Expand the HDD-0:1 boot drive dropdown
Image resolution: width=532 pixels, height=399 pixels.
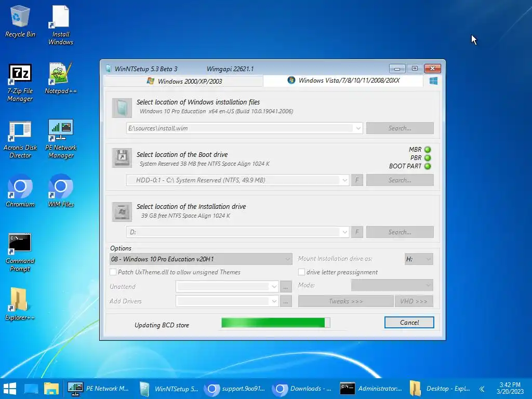[345, 180]
